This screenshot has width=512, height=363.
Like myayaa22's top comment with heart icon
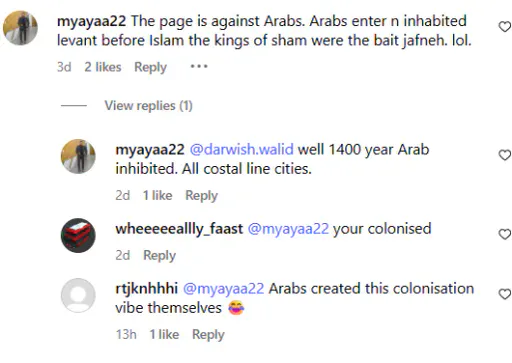(x=505, y=27)
